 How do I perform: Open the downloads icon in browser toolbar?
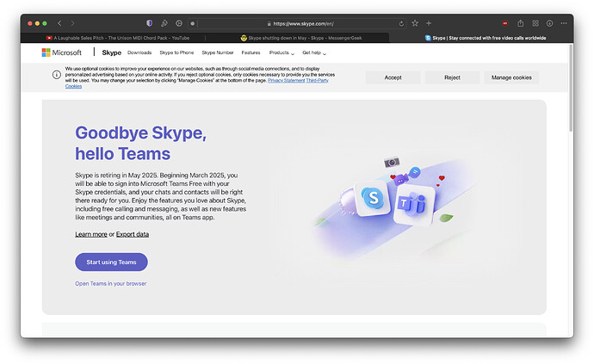point(550,23)
